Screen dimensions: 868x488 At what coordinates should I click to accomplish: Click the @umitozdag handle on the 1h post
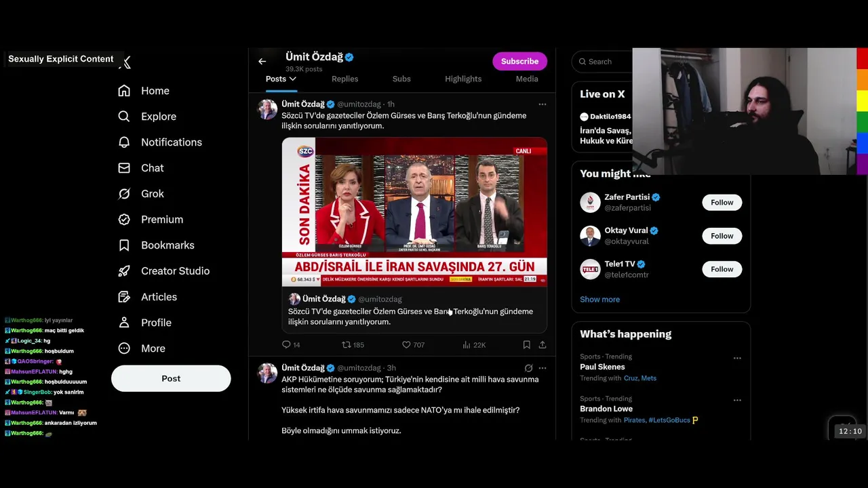click(359, 104)
